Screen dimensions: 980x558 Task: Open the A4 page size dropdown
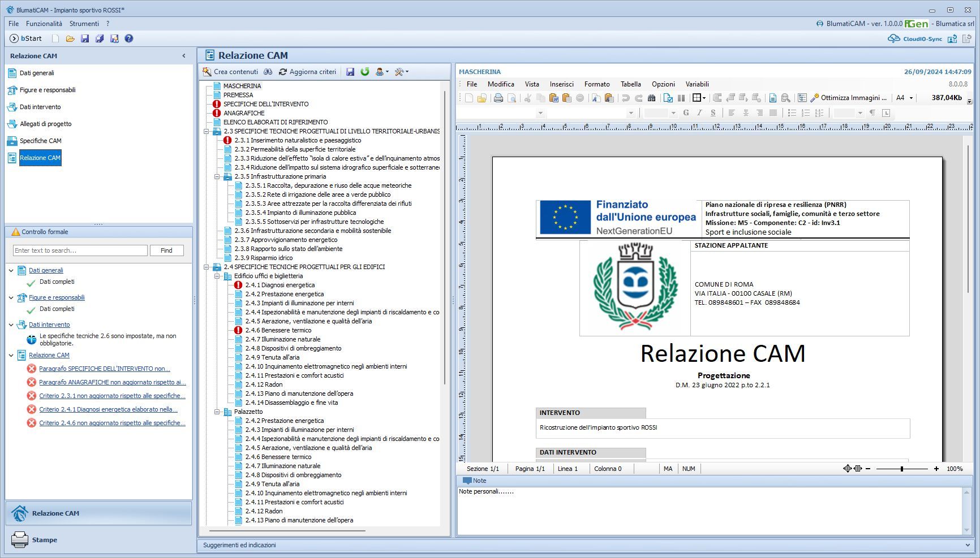point(911,98)
